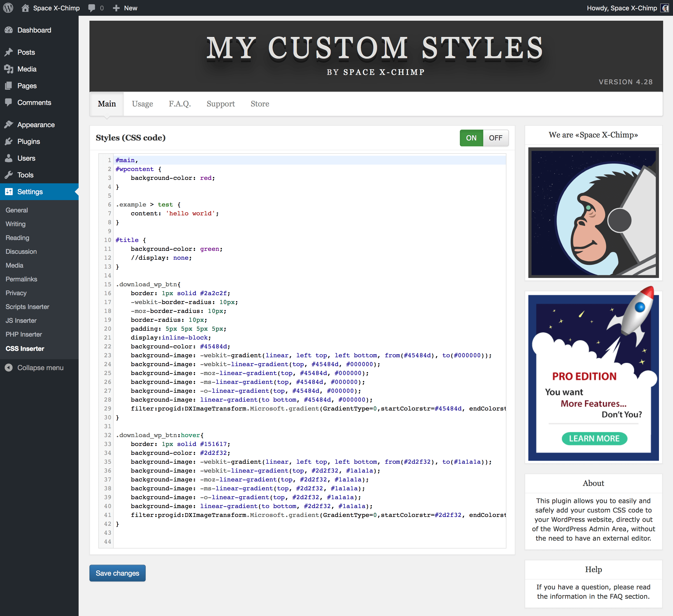Click the Media library icon in sidebar
This screenshot has width=673, height=616.
(9, 69)
